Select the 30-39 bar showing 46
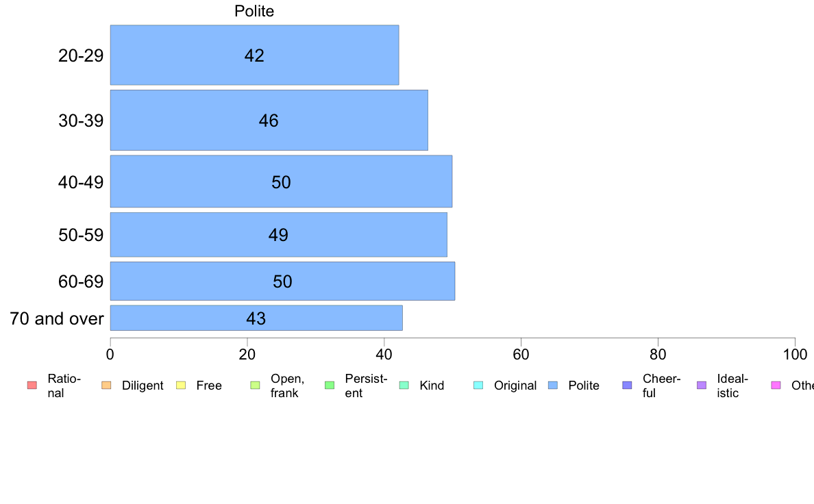This screenshot has width=814, height=504. pos(269,121)
